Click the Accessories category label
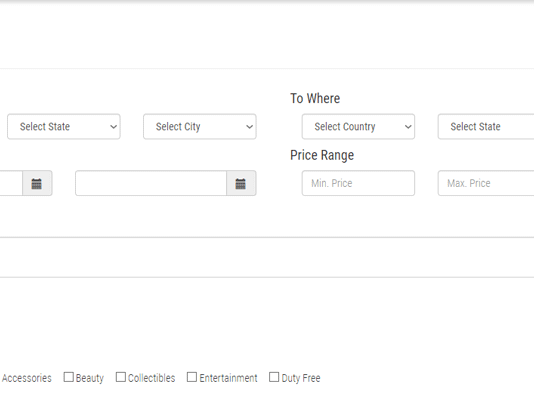Image resolution: width=534 pixels, height=398 pixels. [x=27, y=378]
